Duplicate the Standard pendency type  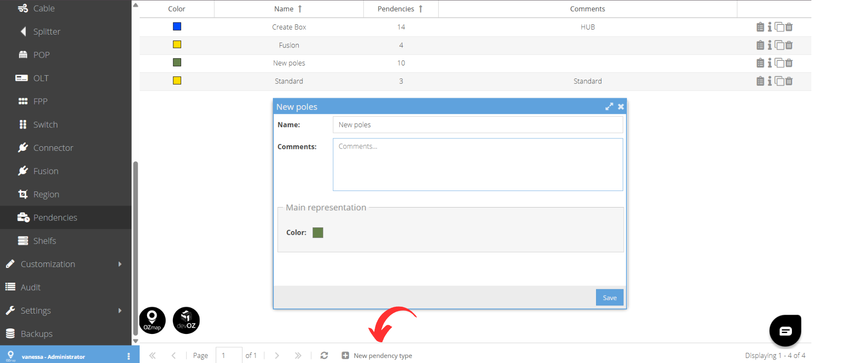(779, 81)
